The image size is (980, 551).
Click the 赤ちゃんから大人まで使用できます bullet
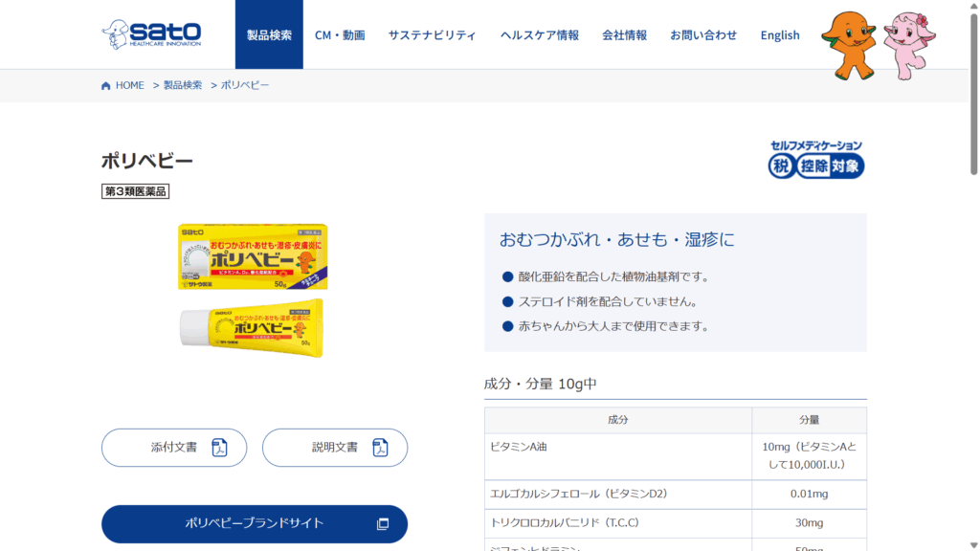click(x=613, y=326)
